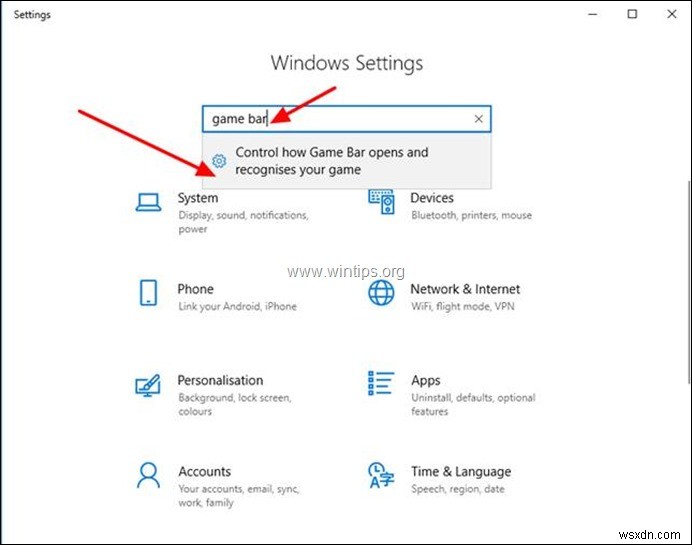The height and width of the screenshot is (545, 692).
Task: Minimize the Settings window
Action: 593,14
